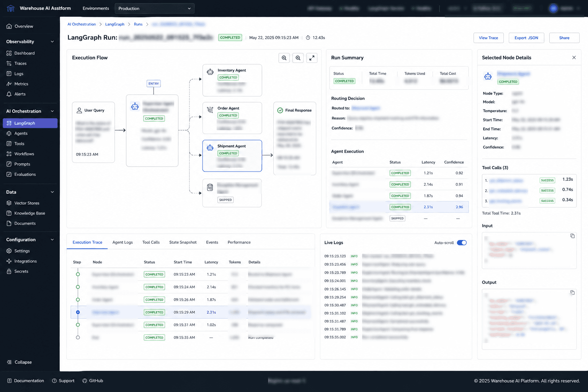The image size is (588, 392).
Task: Click the Warehouse AI logo icon
Action: 11,8
